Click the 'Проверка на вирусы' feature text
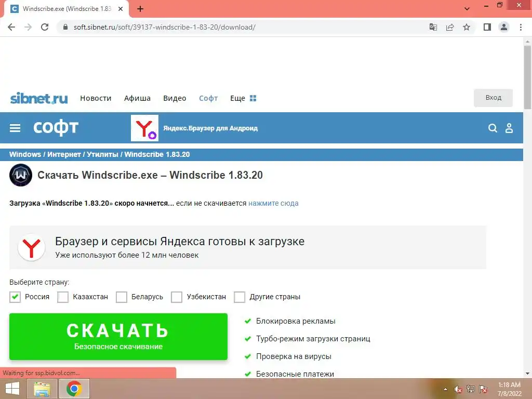The image size is (532, 399). coord(294,356)
